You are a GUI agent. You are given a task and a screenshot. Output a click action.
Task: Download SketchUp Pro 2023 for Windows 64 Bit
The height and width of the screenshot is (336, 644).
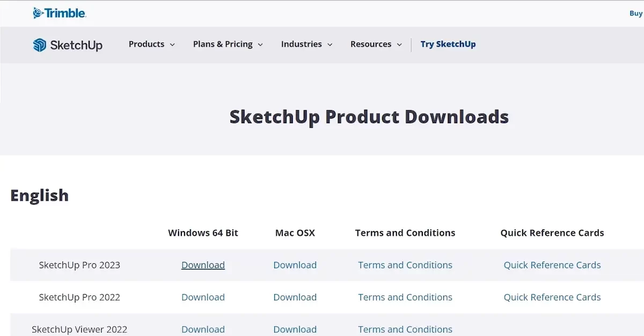(203, 265)
